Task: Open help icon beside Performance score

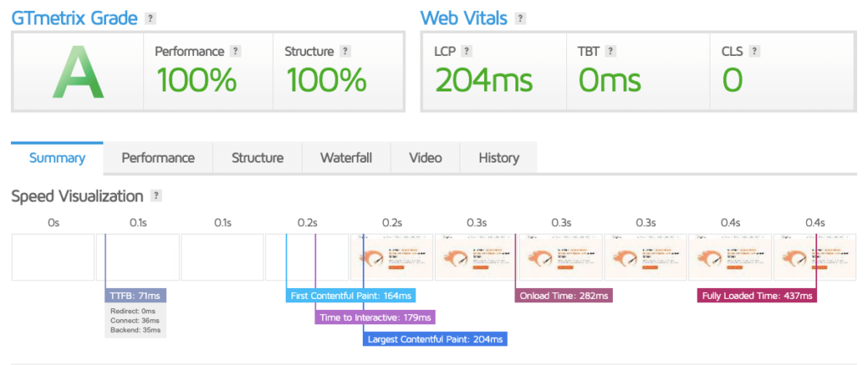Action: [236, 52]
